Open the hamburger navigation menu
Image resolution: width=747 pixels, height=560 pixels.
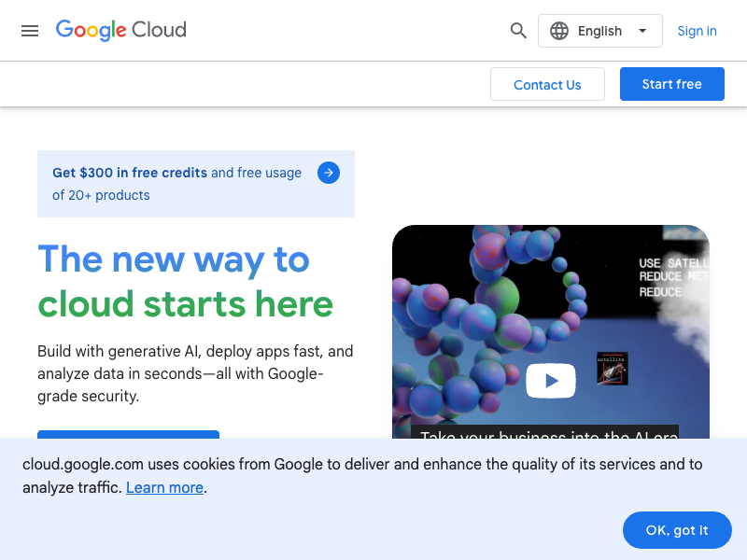pyautogui.click(x=30, y=31)
